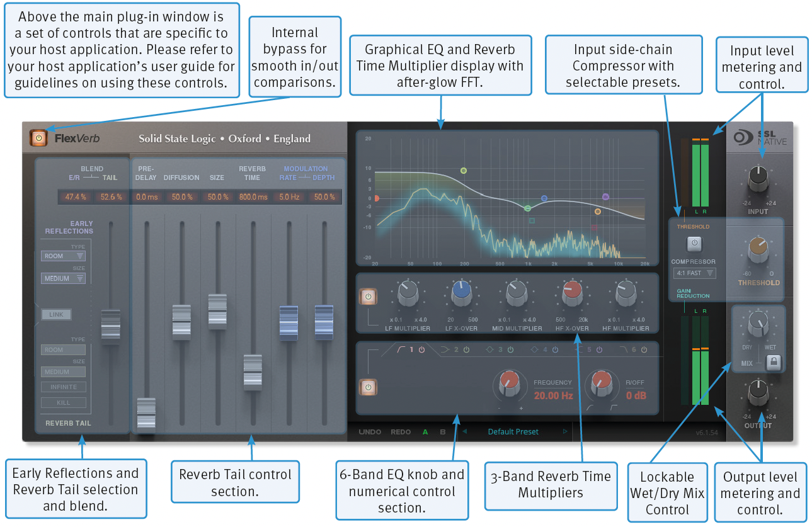Viewport: 812px width, 527px height.
Task: Click the blue LF X-OVER knob
Action: point(462,293)
